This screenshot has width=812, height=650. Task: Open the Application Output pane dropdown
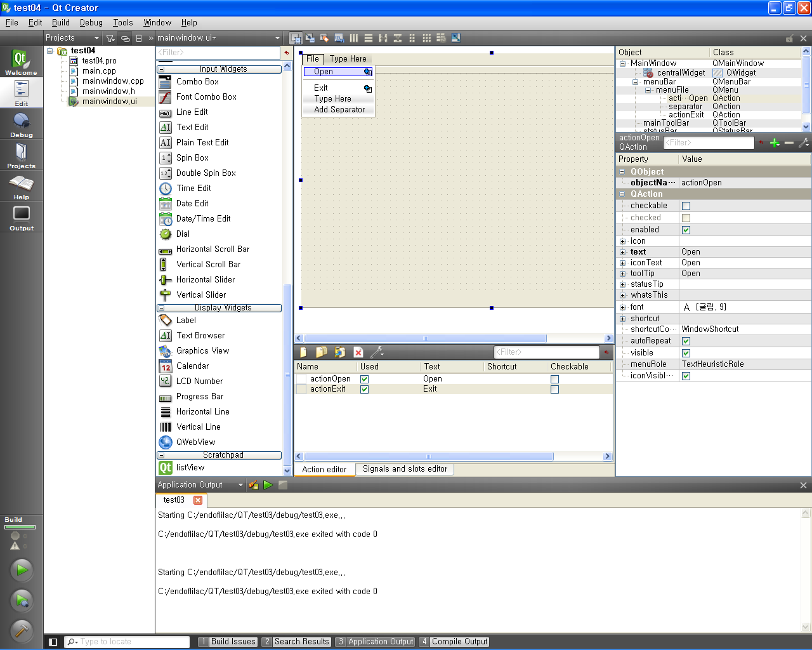click(x=240, y=485)
